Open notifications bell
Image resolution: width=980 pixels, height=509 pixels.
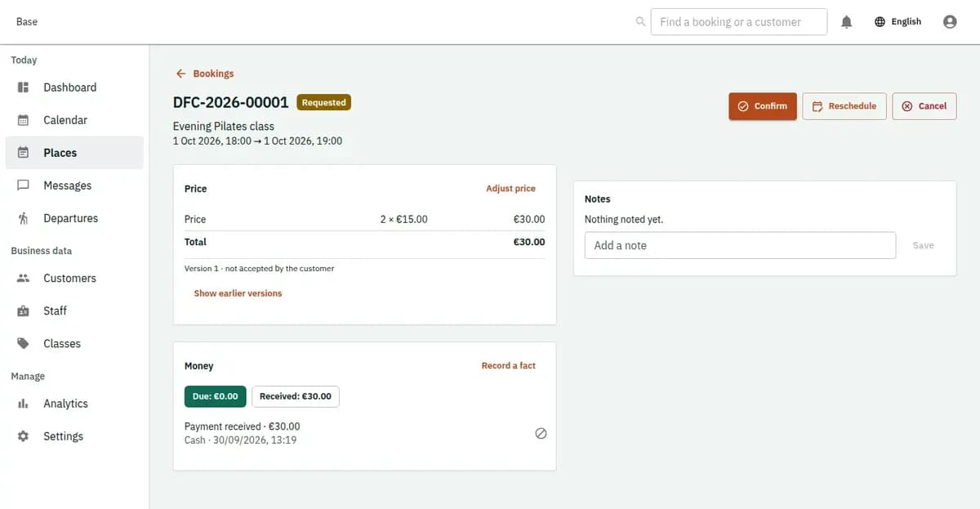(x=847, y=22)
